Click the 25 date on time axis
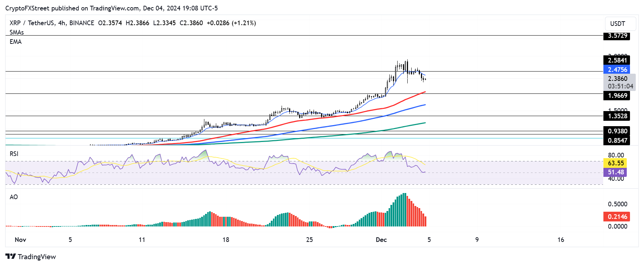The image size is (644, 266). [309, 240]
